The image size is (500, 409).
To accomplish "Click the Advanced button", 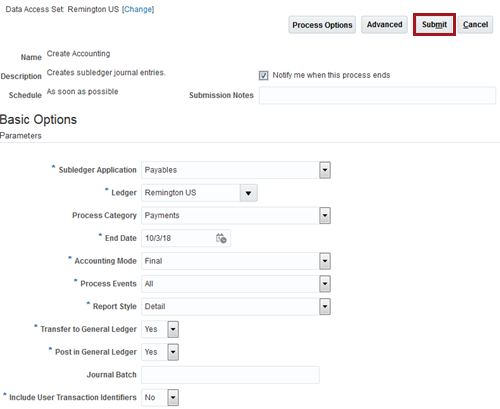I will tap(384, 25).
